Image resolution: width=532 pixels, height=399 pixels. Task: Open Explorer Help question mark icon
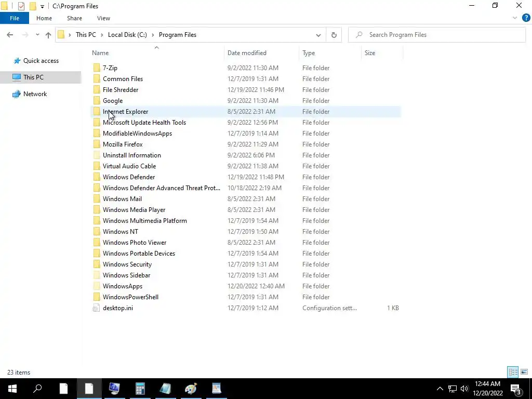point(526,18)
